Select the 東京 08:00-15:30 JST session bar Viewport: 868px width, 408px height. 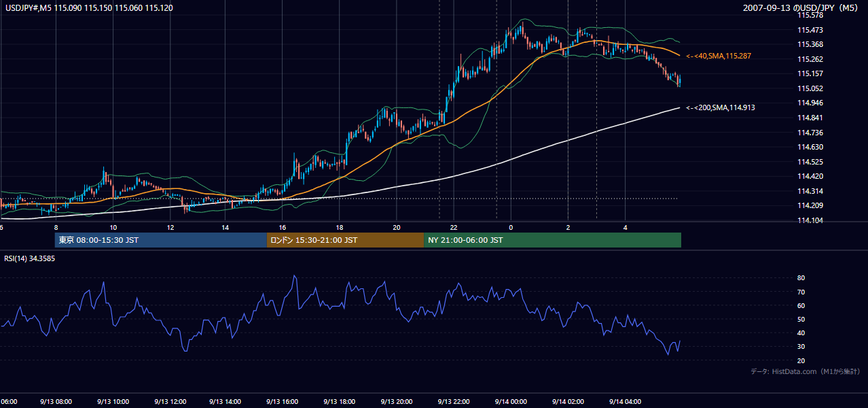160,240
